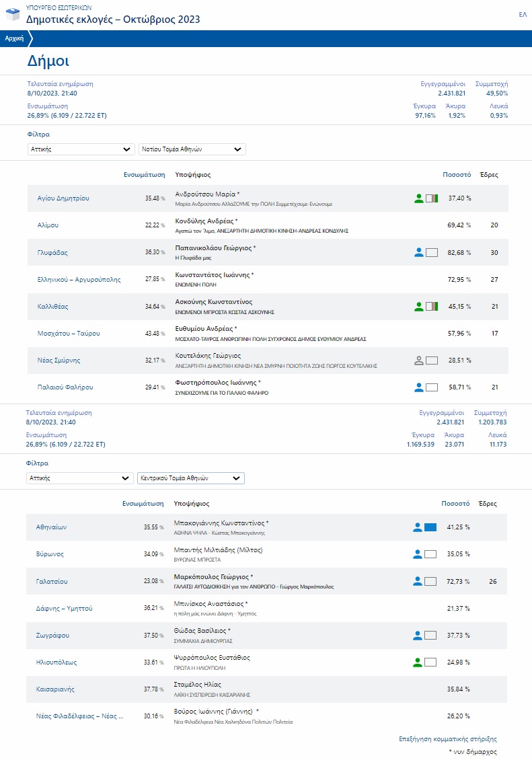The image size is (532, 760).
Task: Click blue person icon in Γλυφάδας row
Action: click(418, 252)
